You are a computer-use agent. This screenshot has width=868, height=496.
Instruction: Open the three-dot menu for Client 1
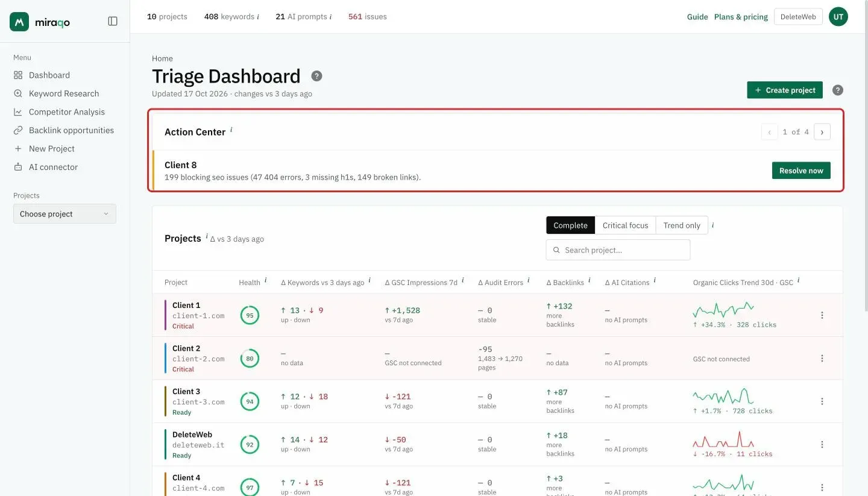click(x=822, y=315)
